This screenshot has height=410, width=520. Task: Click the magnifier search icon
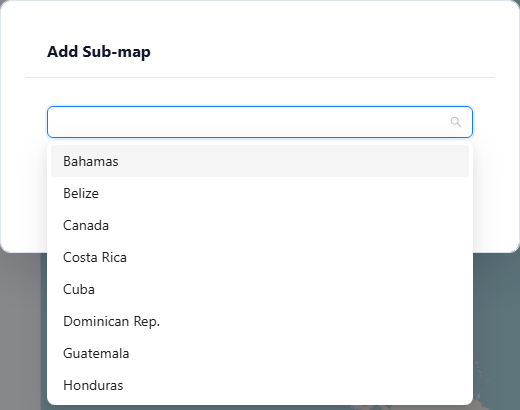(x=456, y=122)
